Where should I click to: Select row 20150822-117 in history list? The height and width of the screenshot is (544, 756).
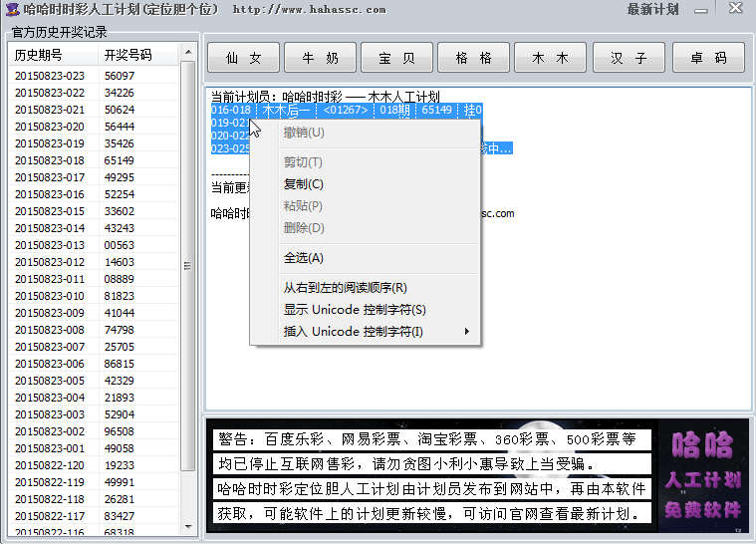(x=94, y=516)
